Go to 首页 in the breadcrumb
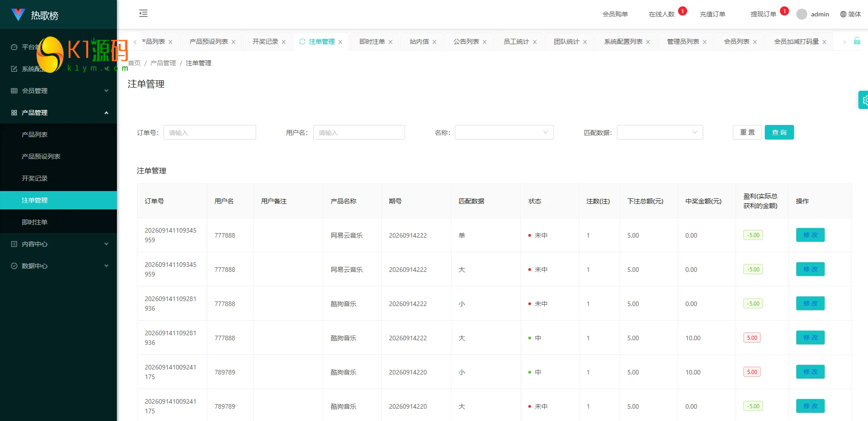Screen dimensions: 868x421 (x=134, y=63)
